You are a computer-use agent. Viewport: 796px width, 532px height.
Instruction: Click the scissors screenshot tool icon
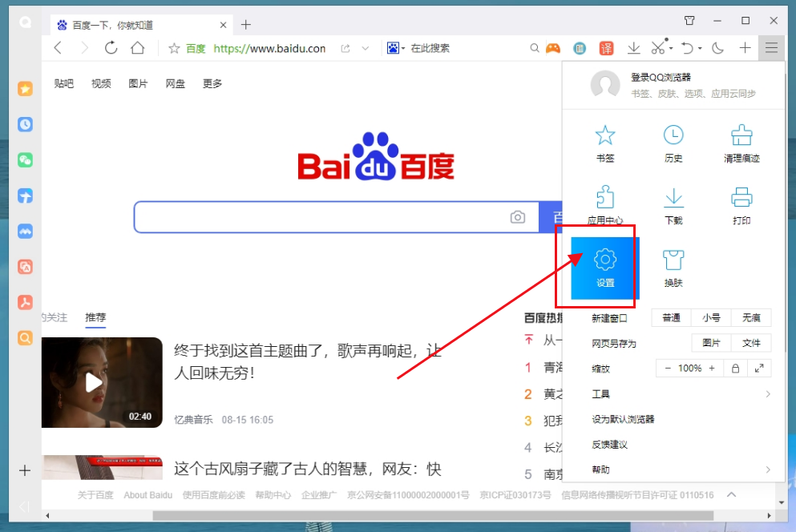tap(658, 48)
